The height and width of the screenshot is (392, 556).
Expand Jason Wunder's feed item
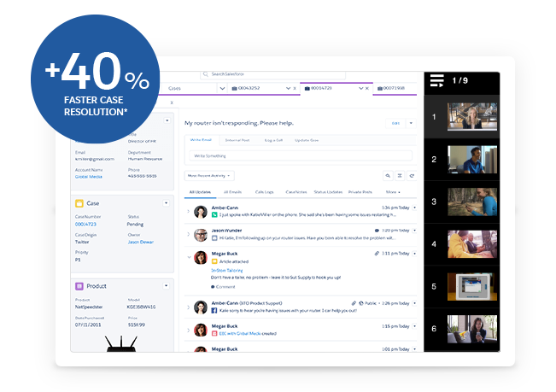tap(188, 235)
